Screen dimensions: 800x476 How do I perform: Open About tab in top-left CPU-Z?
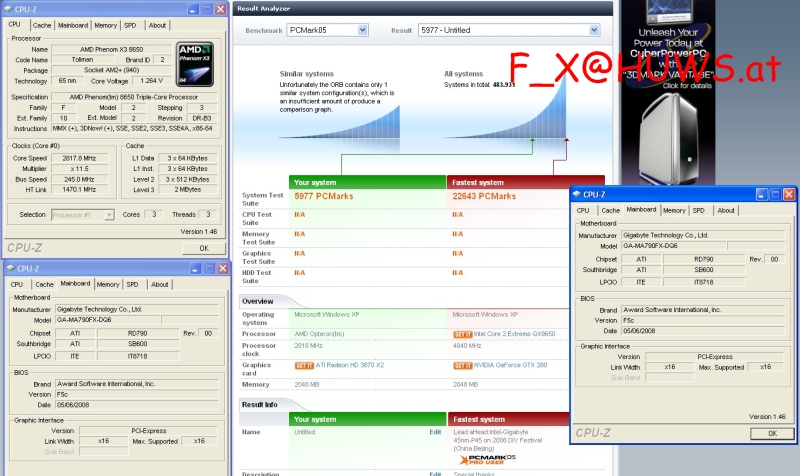pos(157,25)
